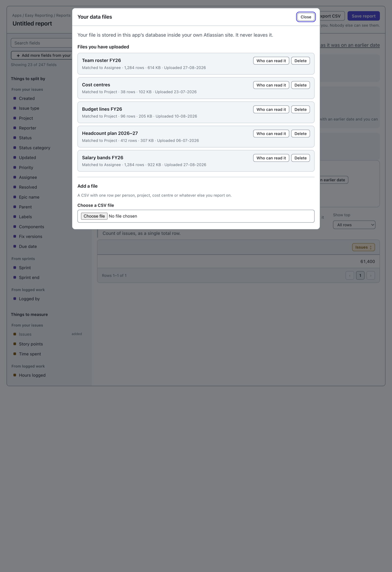Viewport: 392px width, 572px height.
Task: Click the Search fields input
Action: [x=42, y=43]
